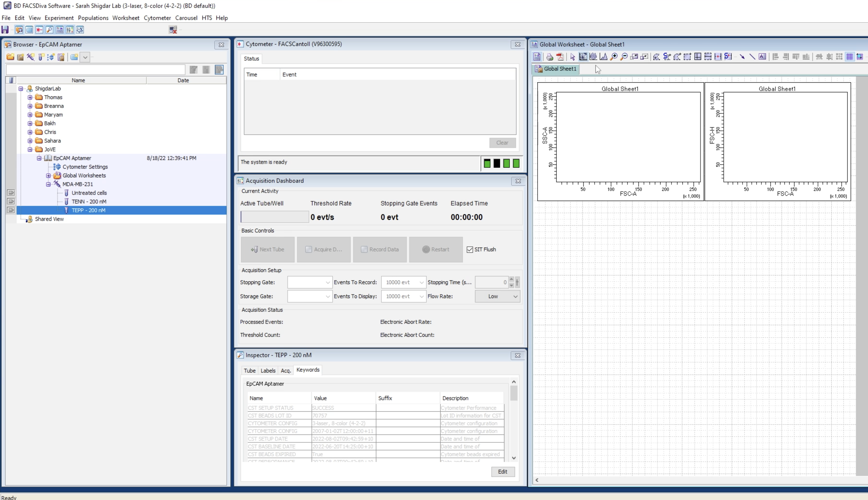The image size is (868, 500).
Task: Click the Acquire Data checkbox button
Action: click(323, 250)
